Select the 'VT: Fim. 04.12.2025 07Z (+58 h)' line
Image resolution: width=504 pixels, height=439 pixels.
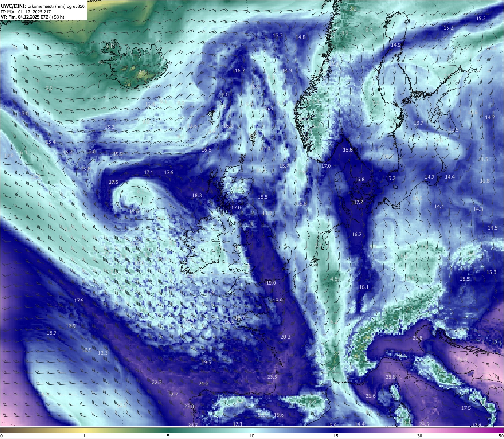(32, 17)
